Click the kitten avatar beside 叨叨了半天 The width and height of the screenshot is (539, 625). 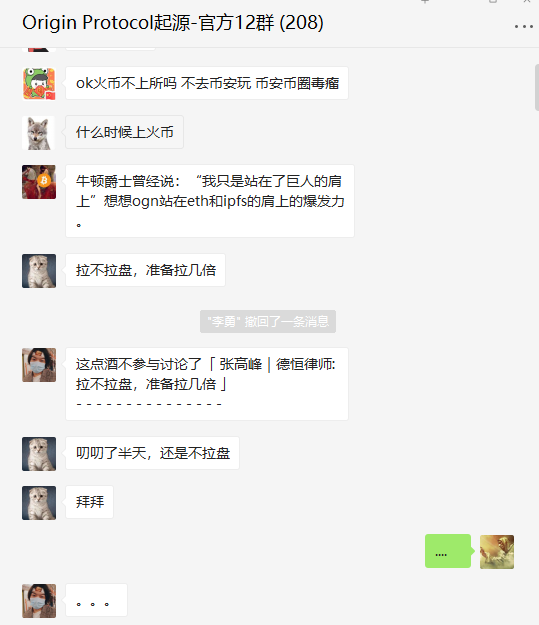[39, 454]
